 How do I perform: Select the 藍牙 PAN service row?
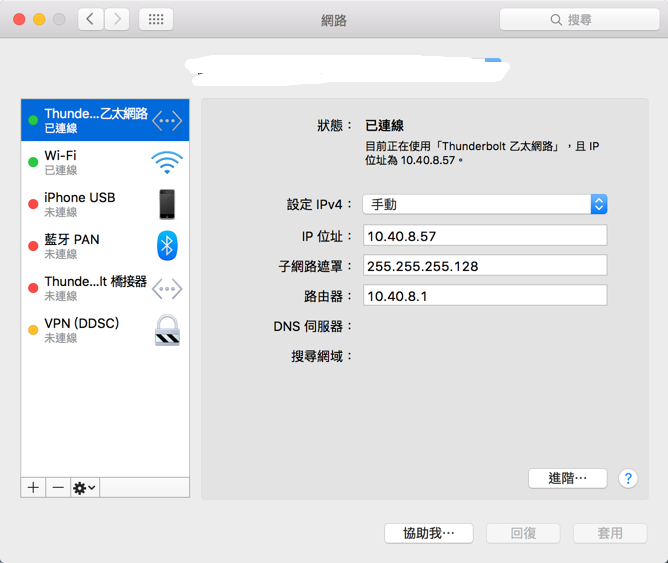click(105, 246)
